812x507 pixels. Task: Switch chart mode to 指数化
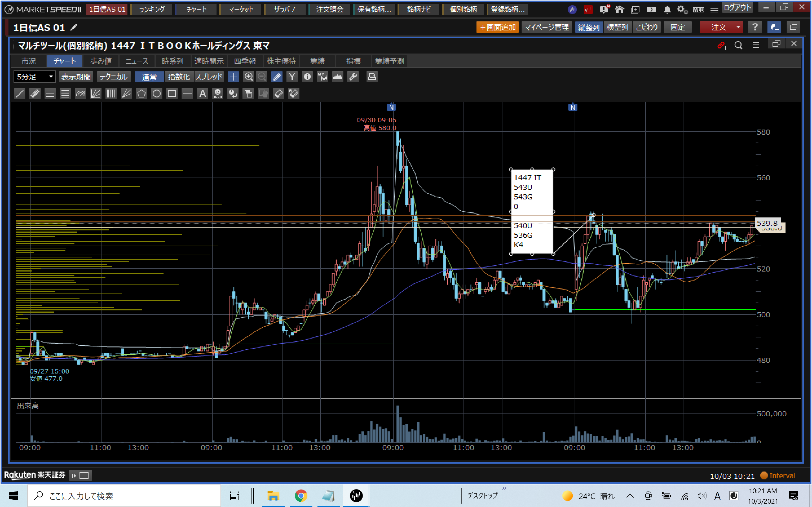click(178, 77)
